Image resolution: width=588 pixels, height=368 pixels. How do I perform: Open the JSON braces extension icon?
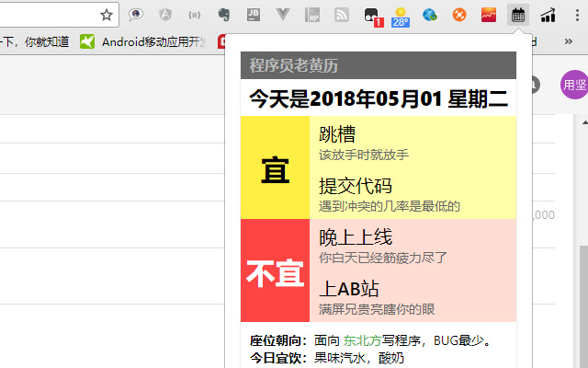point(194,15)
